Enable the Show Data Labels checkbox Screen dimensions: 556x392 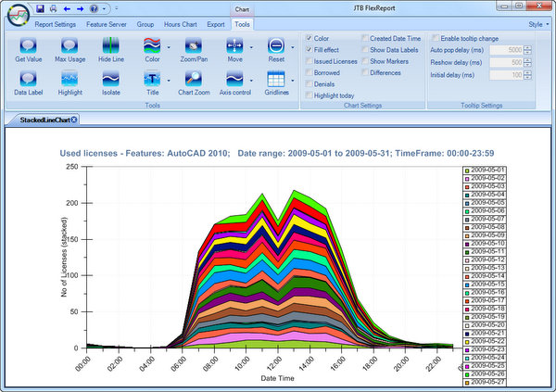365,50
